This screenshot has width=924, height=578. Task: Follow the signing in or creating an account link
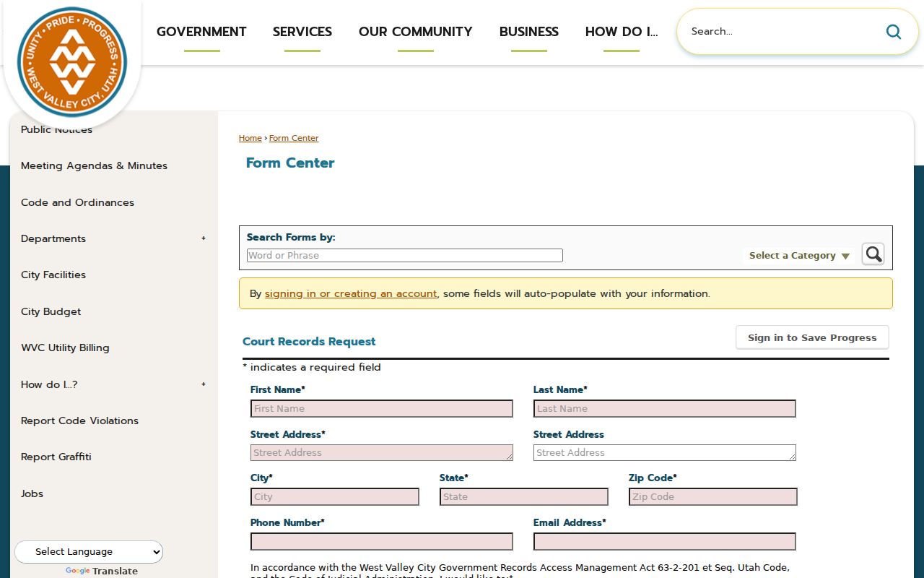351,293
